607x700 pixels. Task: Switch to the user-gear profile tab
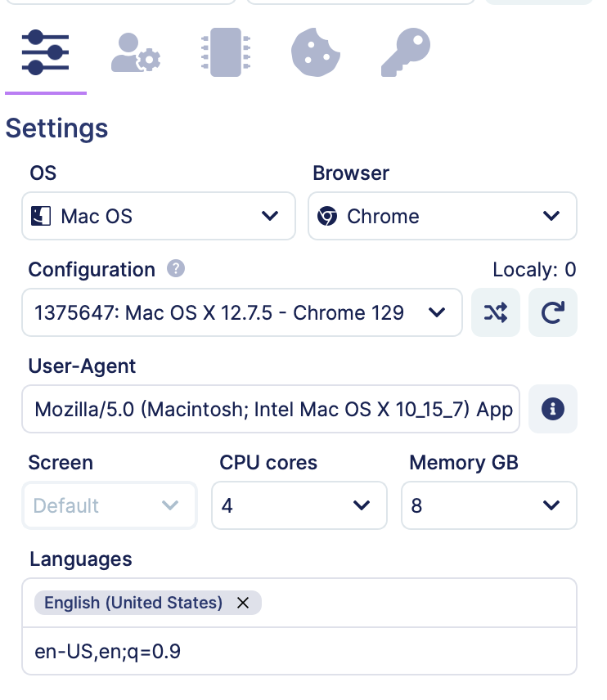click(136, 52)
